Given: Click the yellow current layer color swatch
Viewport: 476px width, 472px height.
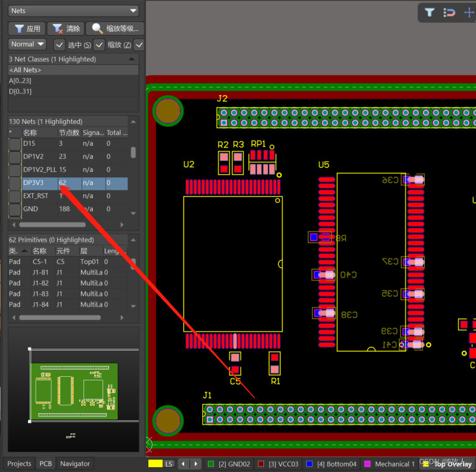Looking at the screenshot, I should (155, 464).
